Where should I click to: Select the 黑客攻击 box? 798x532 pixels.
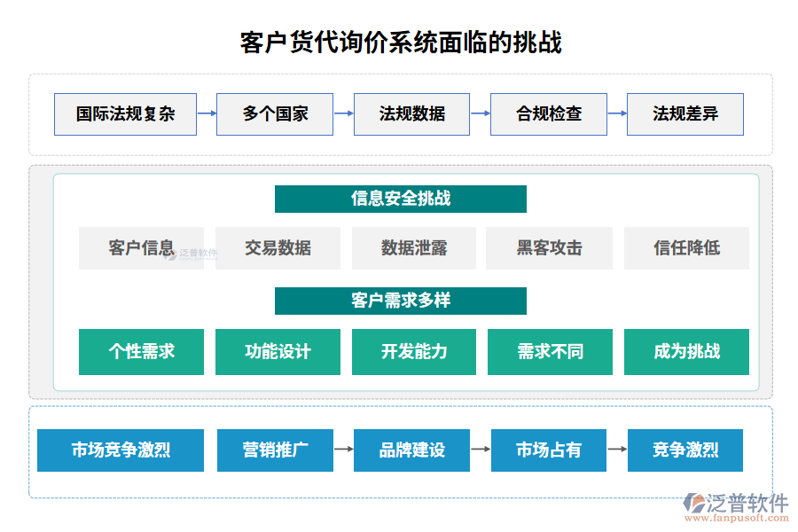click(550, 248)
